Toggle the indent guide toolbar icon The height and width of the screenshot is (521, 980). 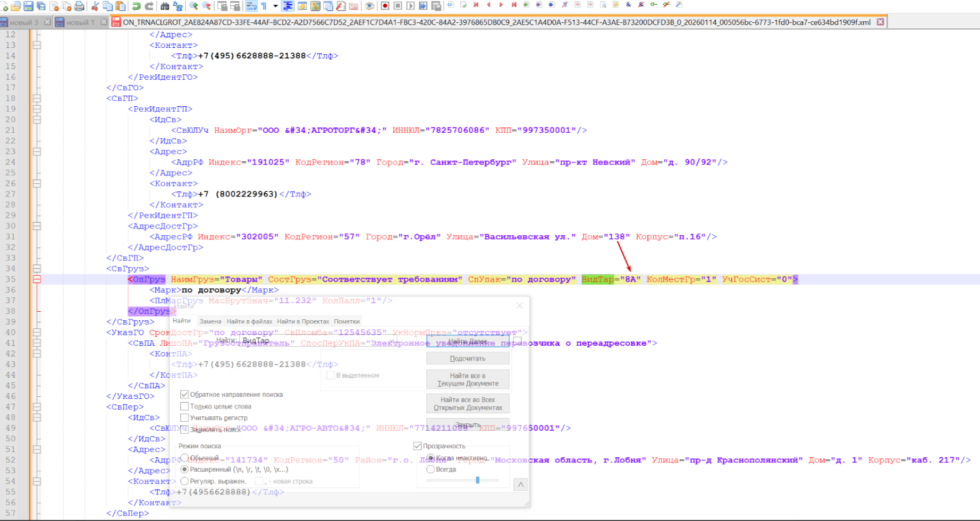288,6
